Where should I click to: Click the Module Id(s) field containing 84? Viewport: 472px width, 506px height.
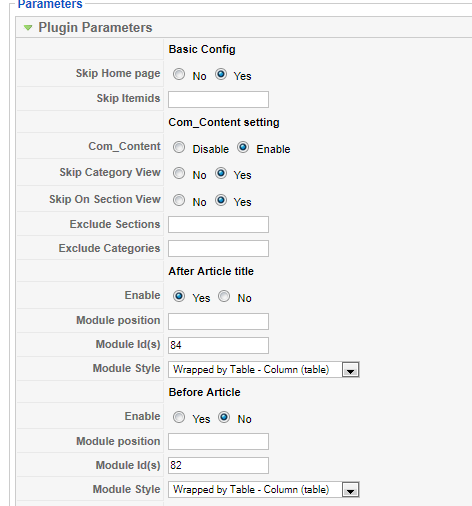[218, 345]
